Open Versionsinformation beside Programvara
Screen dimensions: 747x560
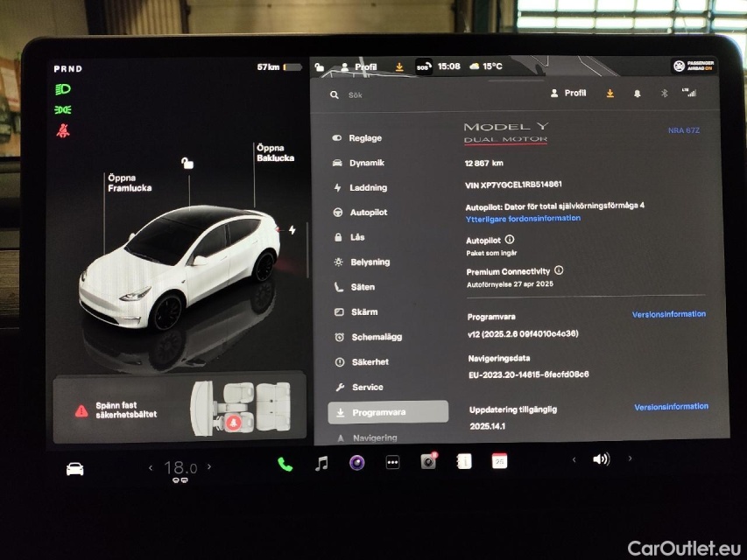tap(669, 314)
